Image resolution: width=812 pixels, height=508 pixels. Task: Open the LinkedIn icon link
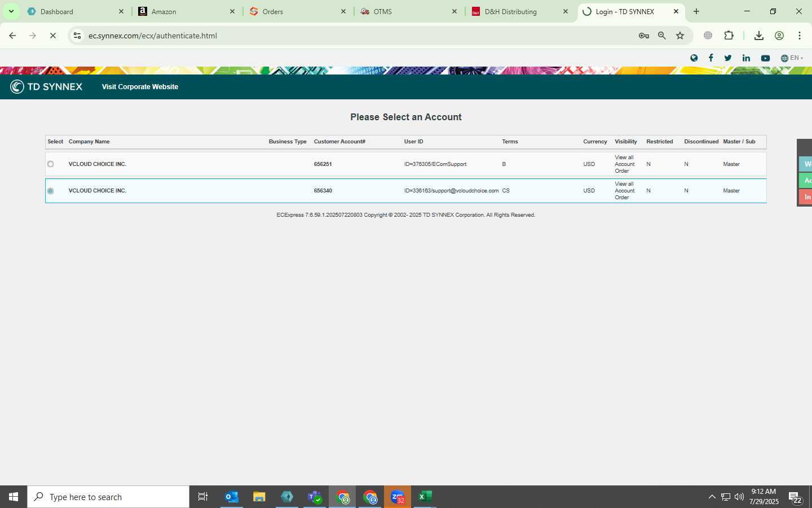(746, 58)
